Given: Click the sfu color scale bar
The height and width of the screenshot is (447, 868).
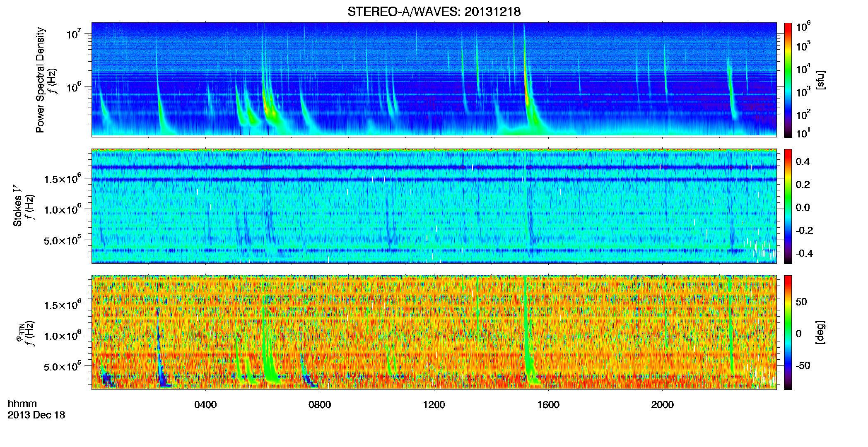Looking at the screenshot, I should point(788,80).
